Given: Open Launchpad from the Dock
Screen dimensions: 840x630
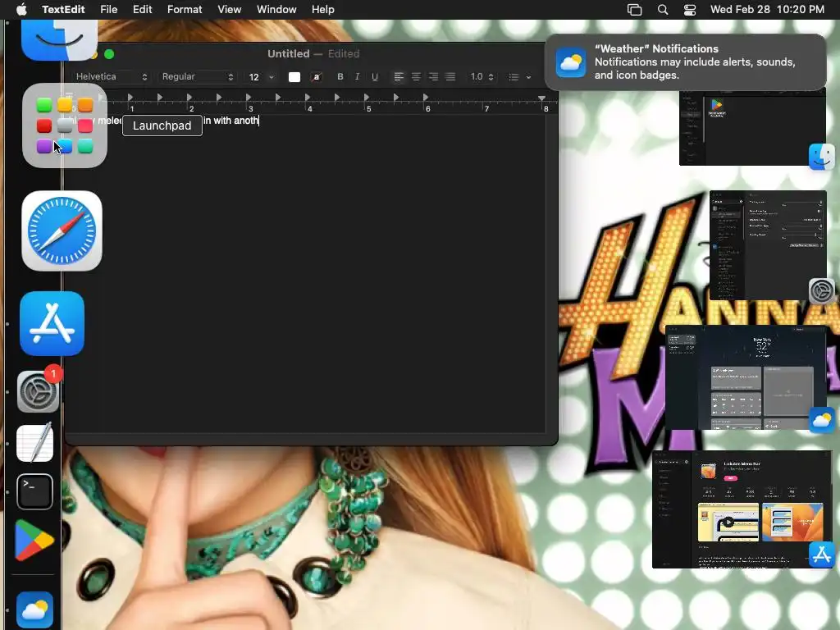Looking at the screenshot, I should click(64, 126).
